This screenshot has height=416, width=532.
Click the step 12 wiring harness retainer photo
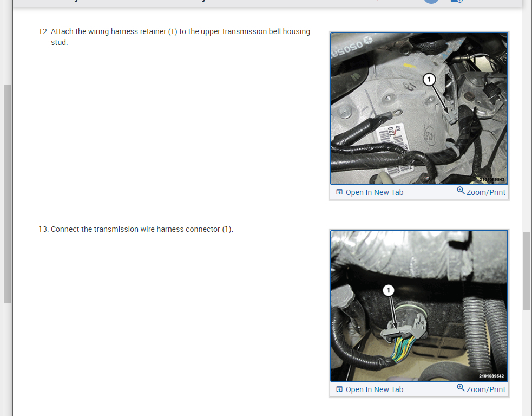[419, 109]
